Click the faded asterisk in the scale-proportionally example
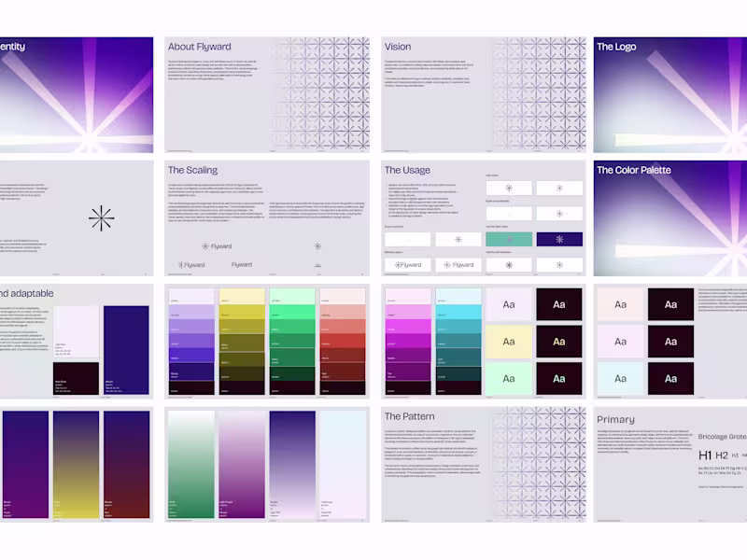Image resolution: width=747 pixels, height=560 pixels. 509,213
